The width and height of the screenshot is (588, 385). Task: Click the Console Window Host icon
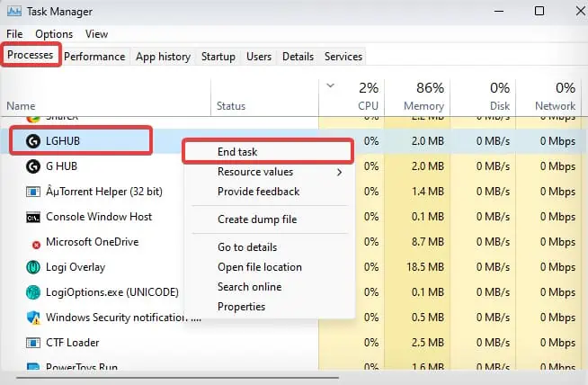(33, 218)
